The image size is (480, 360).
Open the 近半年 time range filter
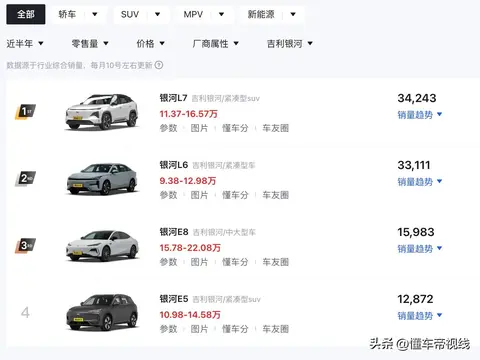click(x=25, y=43)
